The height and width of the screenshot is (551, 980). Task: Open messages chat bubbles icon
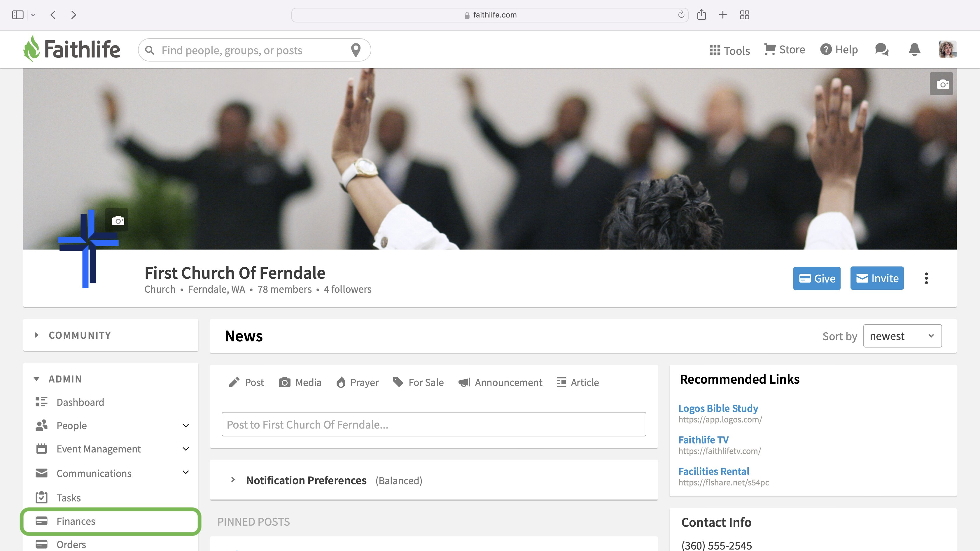[881, 50]
